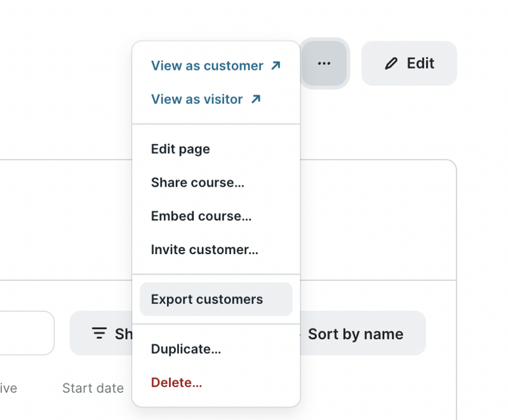
Task: Choose Invite customer… from the menu
Action: [204, 250]
